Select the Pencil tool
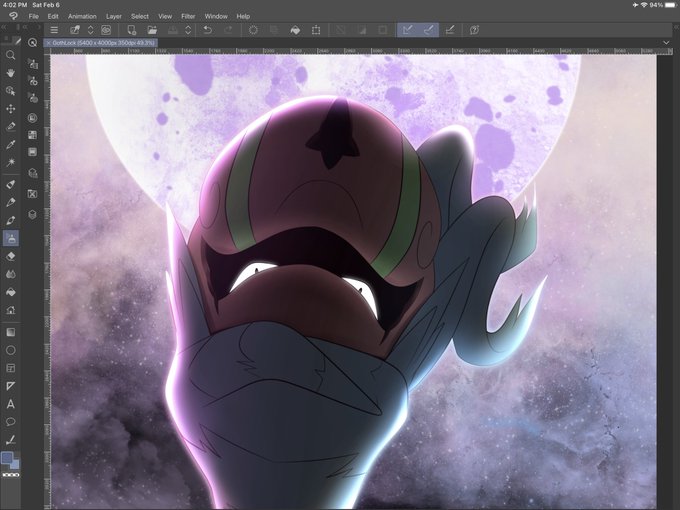The height and width of the screenshot is (510, 680). pos(10,202)
